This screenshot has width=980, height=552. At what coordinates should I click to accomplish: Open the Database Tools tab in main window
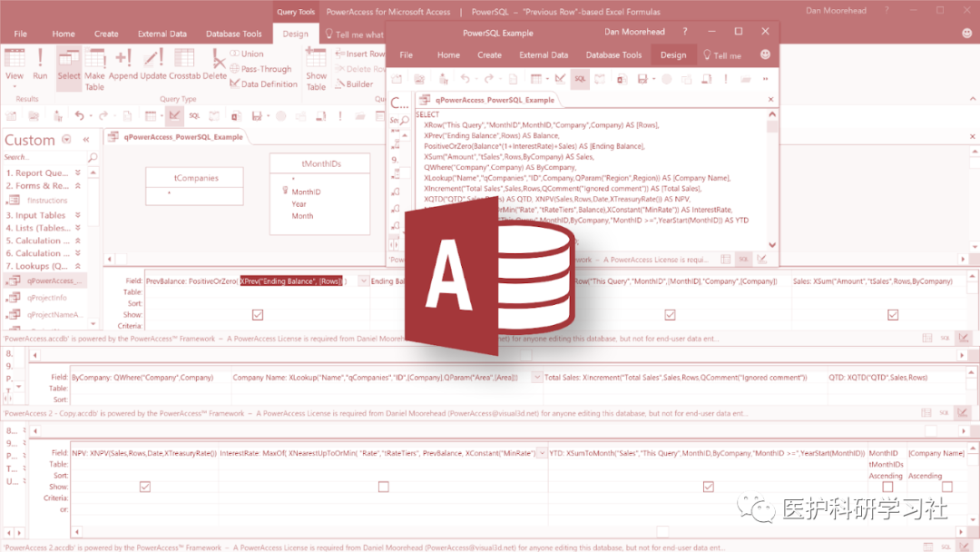[x=234, y=34]
